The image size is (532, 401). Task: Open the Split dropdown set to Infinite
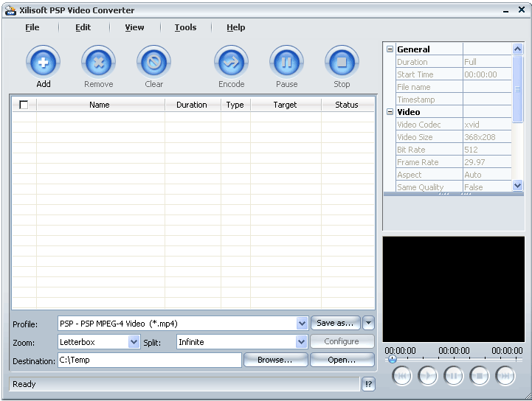301,342
